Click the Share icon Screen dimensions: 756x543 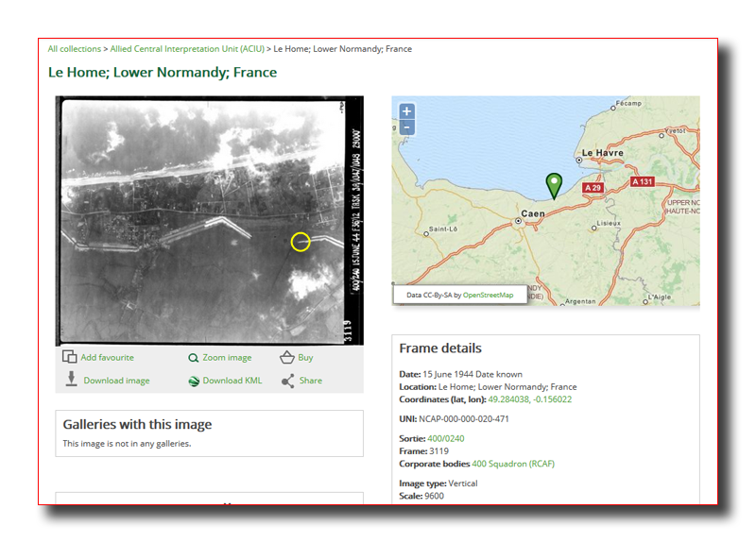(x=288, y=382)
